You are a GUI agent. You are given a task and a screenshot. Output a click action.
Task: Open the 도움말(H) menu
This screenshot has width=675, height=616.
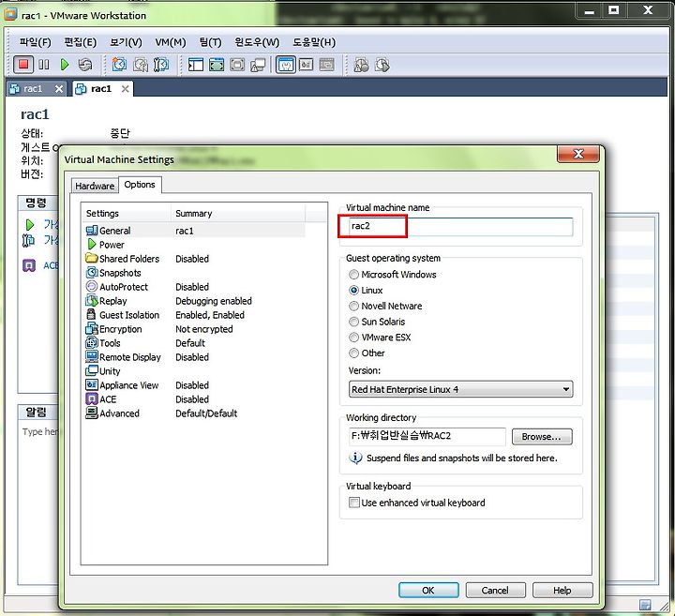pos(314,42)
